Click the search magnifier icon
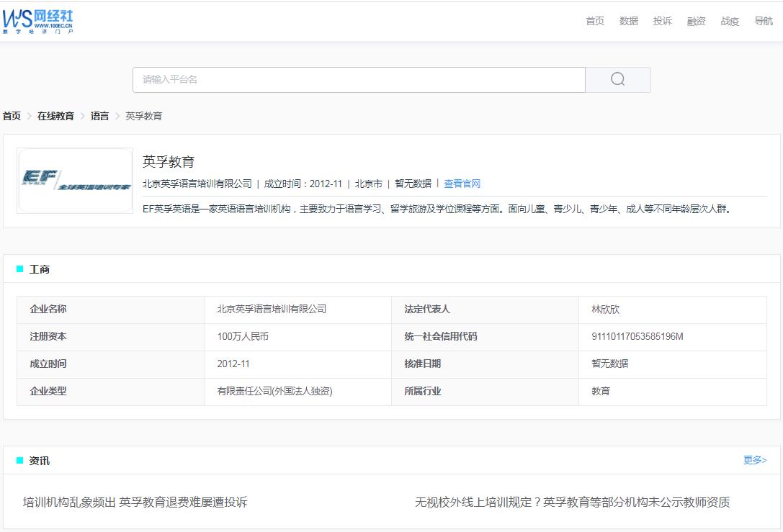This screenshot has height=532, width=783. click(617, 79)
